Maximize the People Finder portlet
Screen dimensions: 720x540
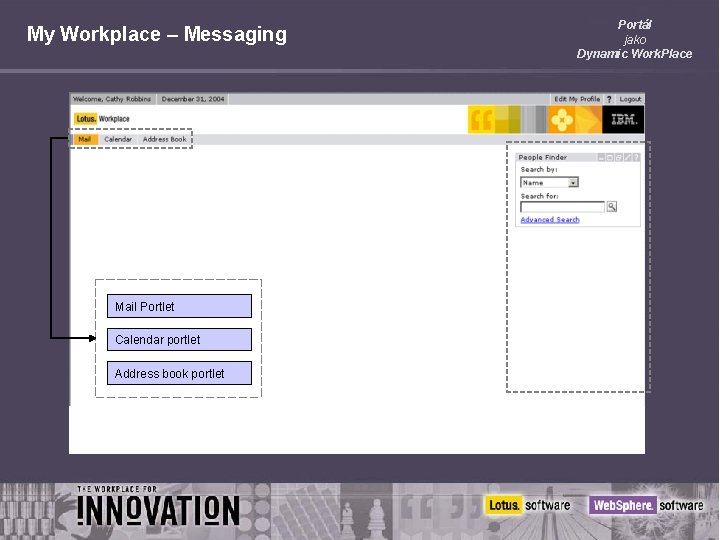610,157
